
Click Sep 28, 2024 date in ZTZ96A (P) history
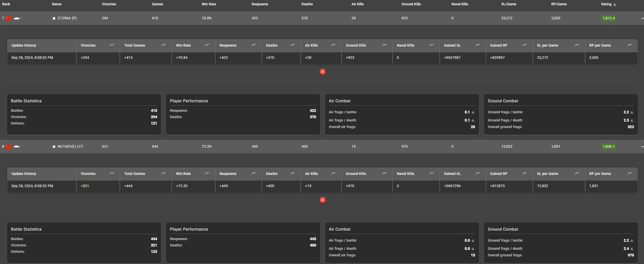click(32, 58)
